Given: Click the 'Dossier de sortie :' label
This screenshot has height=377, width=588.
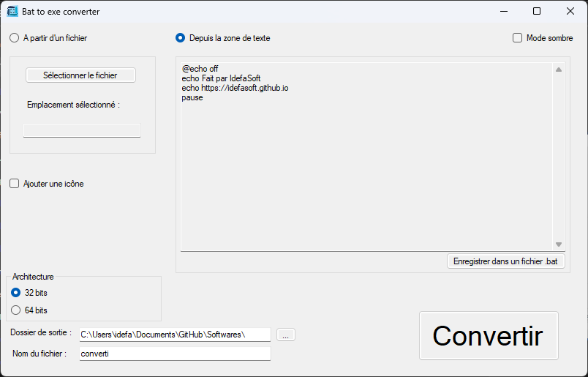Looking at the screenshot, I should click(41, 332).
